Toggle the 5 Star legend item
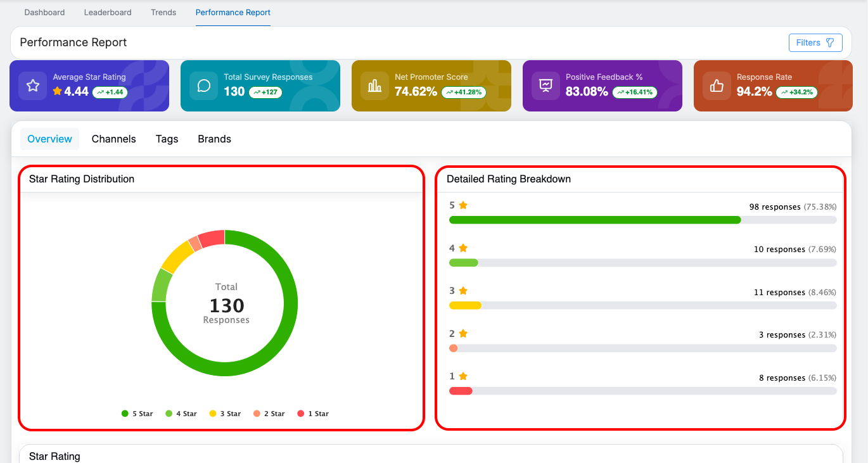 click(137, 414)
